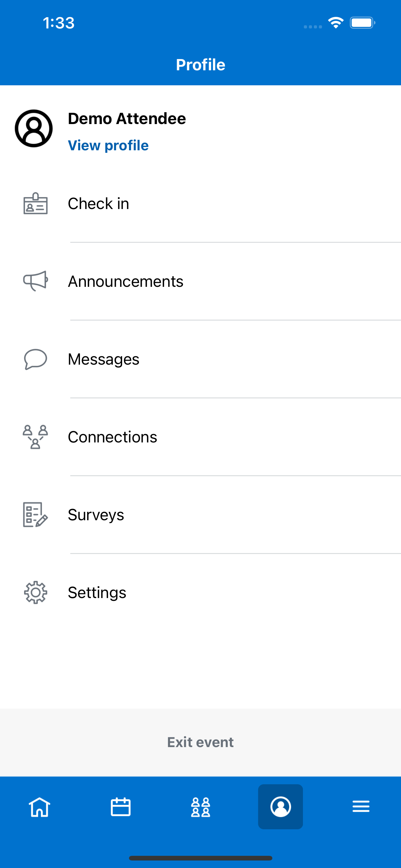Tap the Announcements megaphone icon

point(35,281)
